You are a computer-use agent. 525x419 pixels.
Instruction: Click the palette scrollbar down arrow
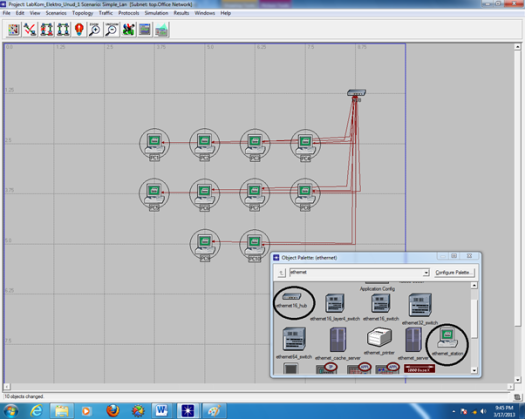coord(474,370)
